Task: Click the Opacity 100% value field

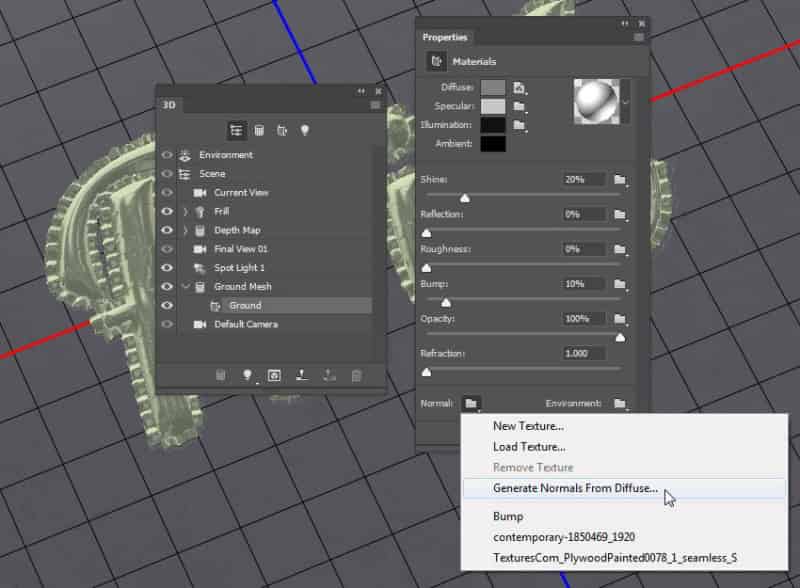Action: tap(584, 319)
